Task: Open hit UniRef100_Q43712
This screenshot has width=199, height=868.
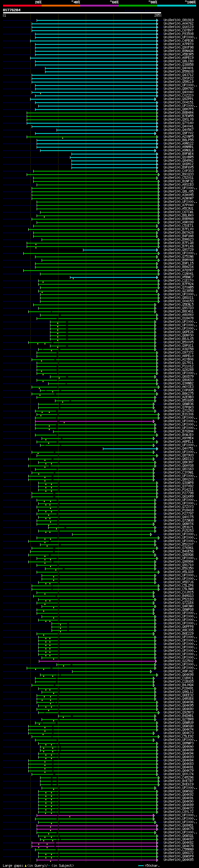Action: click(x=178, y=75)
